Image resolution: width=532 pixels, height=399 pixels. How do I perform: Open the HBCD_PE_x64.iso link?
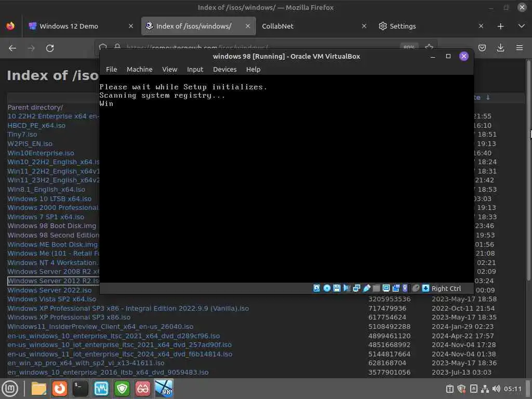(x=36, y=126)
